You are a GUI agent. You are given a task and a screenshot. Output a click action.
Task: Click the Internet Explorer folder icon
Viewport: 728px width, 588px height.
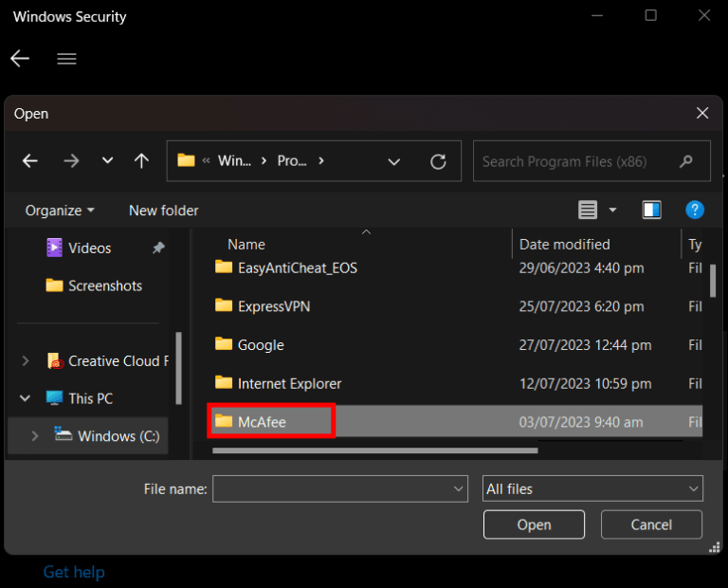pyautogui.click(x=224, y=383)
